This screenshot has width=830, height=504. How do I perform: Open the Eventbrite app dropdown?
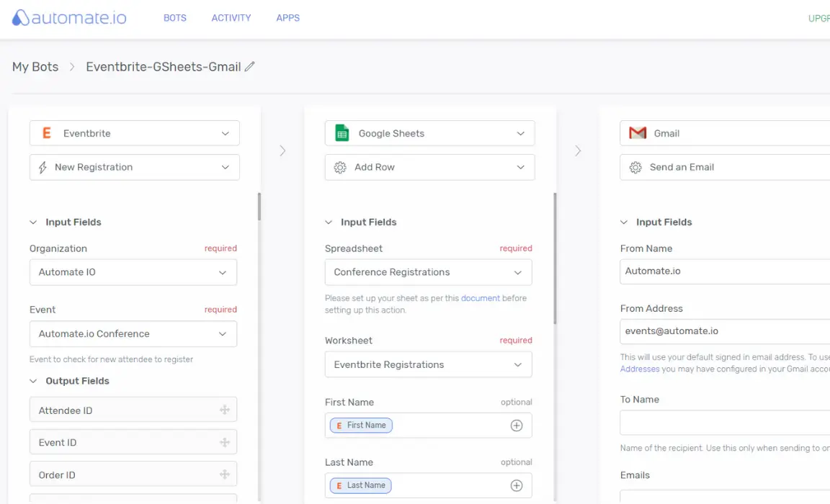(135, 133)
